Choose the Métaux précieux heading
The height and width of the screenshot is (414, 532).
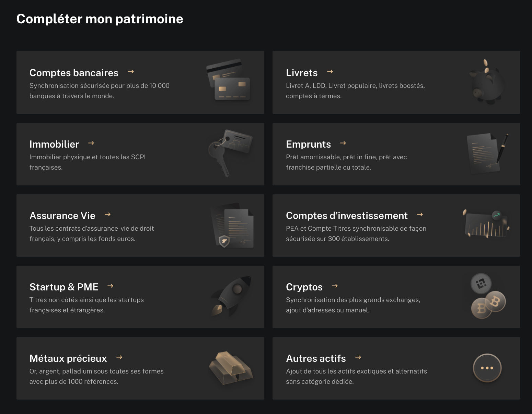pyautogui.click(x=68, y=358)
